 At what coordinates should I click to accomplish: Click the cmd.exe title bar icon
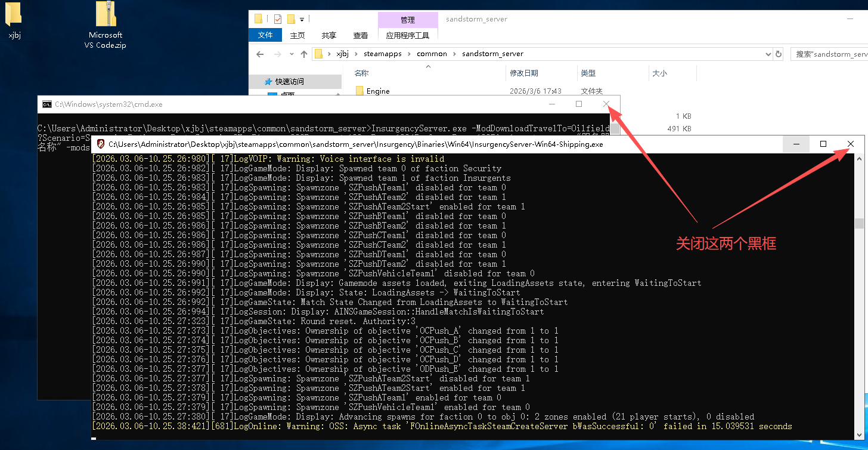(46, 104)
